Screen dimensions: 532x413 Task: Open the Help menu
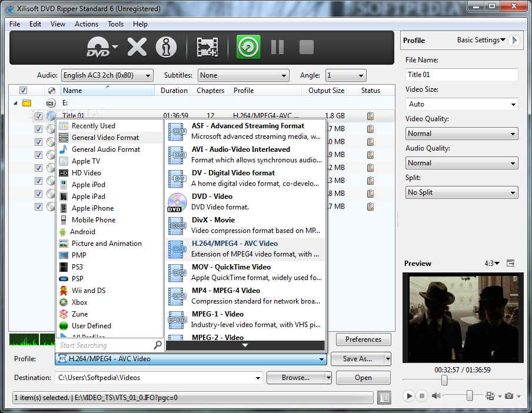140,24
